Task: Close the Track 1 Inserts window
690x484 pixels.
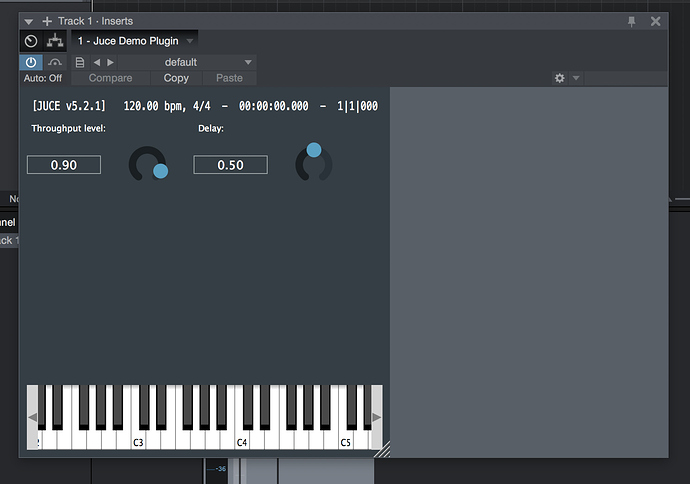Action: 655,21
